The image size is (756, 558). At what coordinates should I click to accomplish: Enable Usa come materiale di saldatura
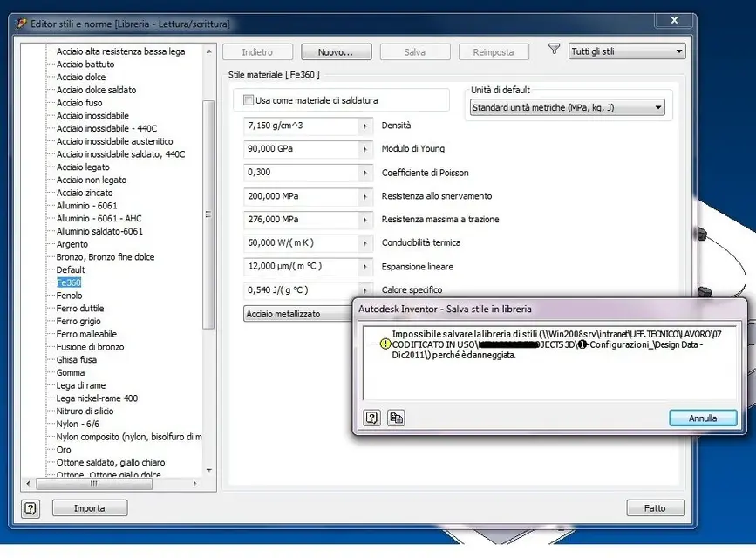point(249,100)
